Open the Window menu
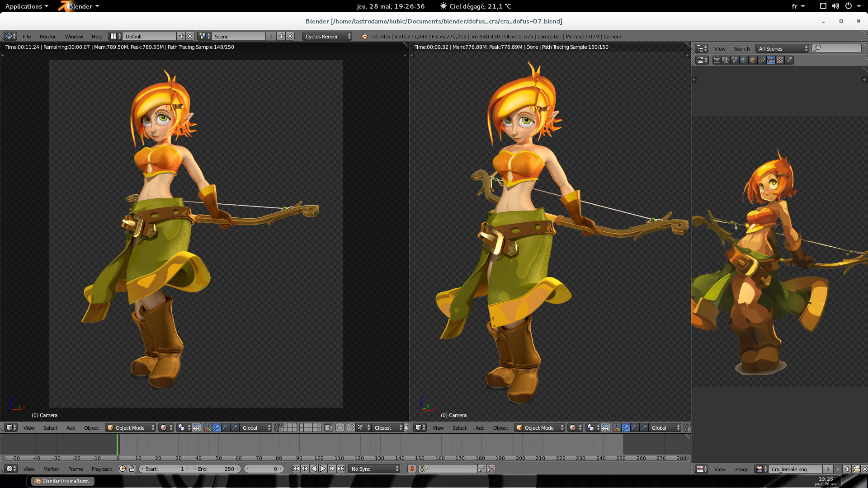This screenshot has height=488, width=868. tap(74, 37)
